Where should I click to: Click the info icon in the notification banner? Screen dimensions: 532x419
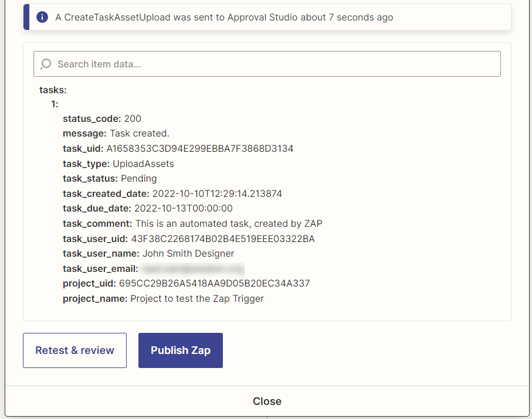42,17
